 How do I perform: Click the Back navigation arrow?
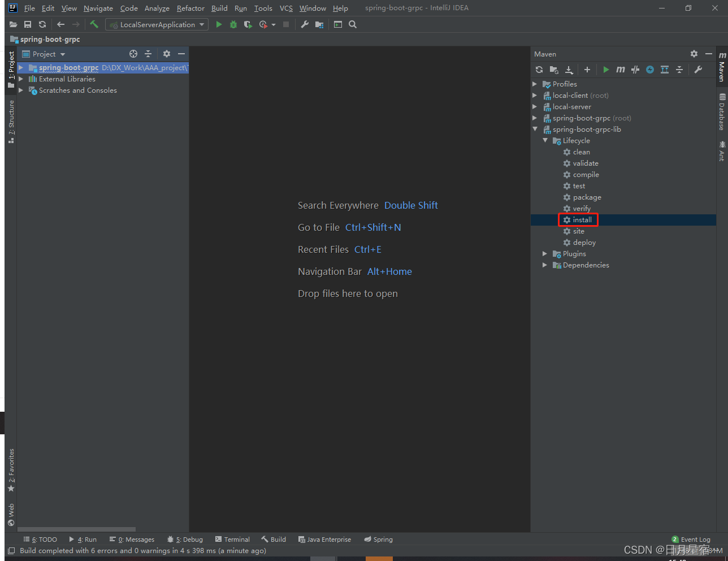coord(61,24)
